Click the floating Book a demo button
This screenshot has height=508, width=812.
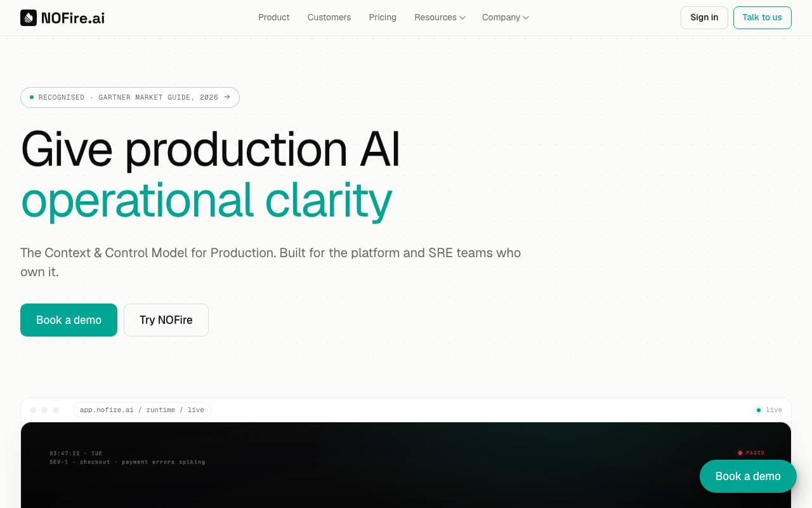coord(748,476)
